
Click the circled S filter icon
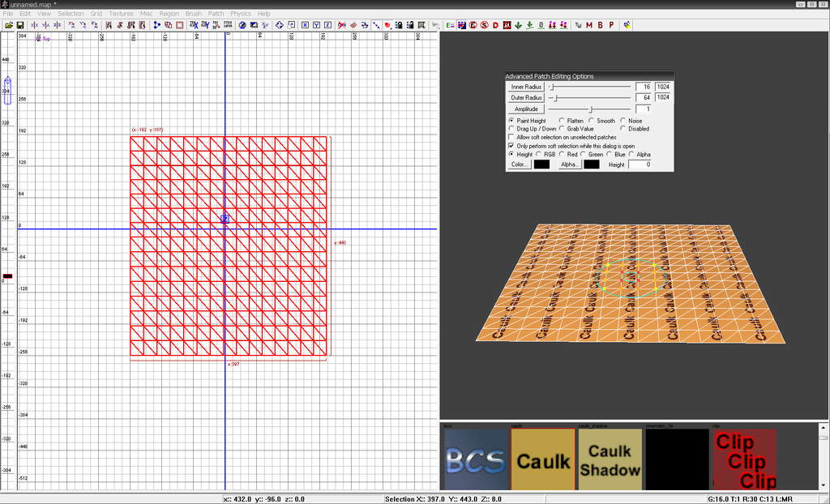coord(485,25)
